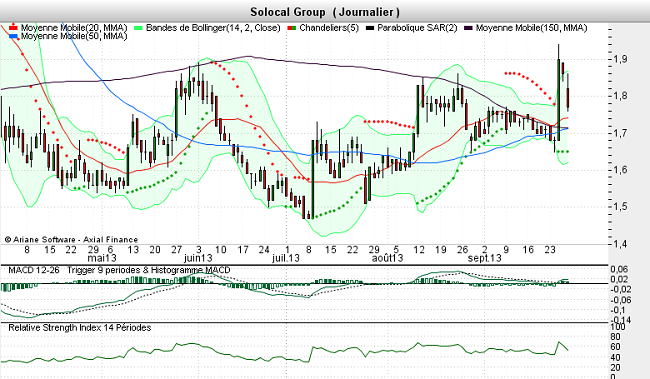This screenshot has height=379, width=650.
Task: Click the date label 23 on the time axis
Action: tap(550, 250)
